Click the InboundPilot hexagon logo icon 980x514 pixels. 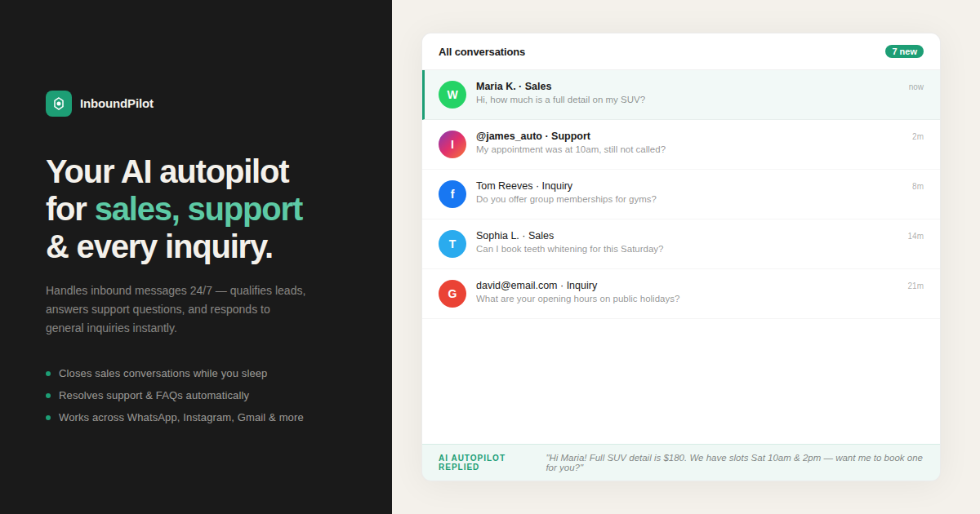[59, 104]
